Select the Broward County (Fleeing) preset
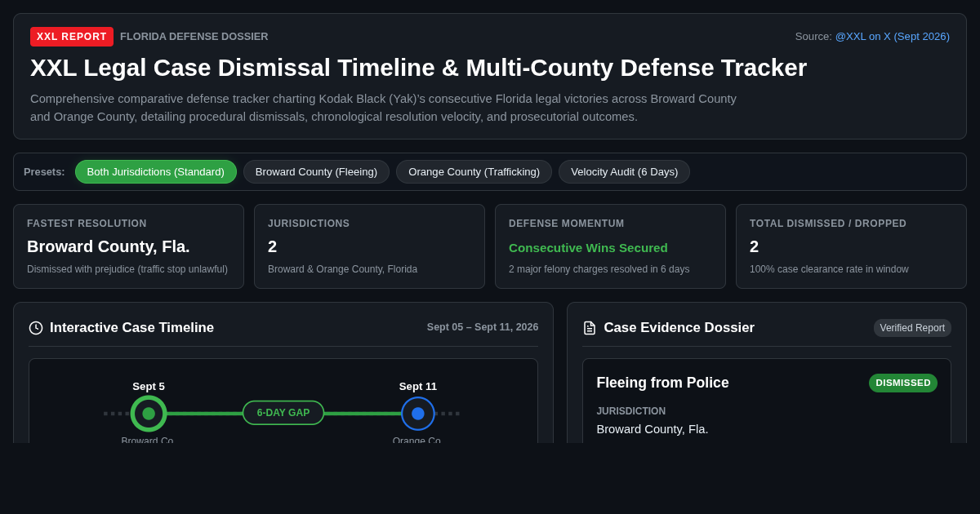Screen dimensions: 980x514 pyautogui.click(x=316, y=171)
